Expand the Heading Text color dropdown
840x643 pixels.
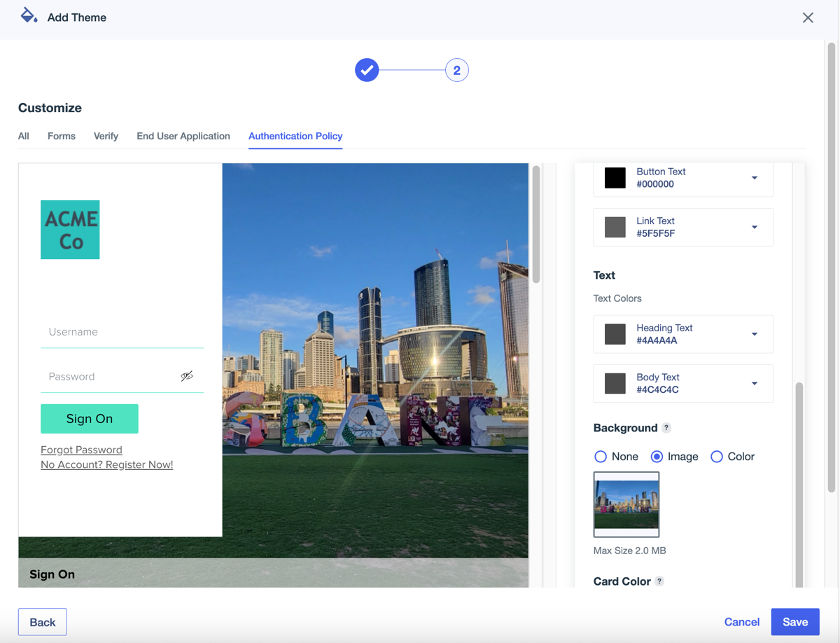coord(755,334)
